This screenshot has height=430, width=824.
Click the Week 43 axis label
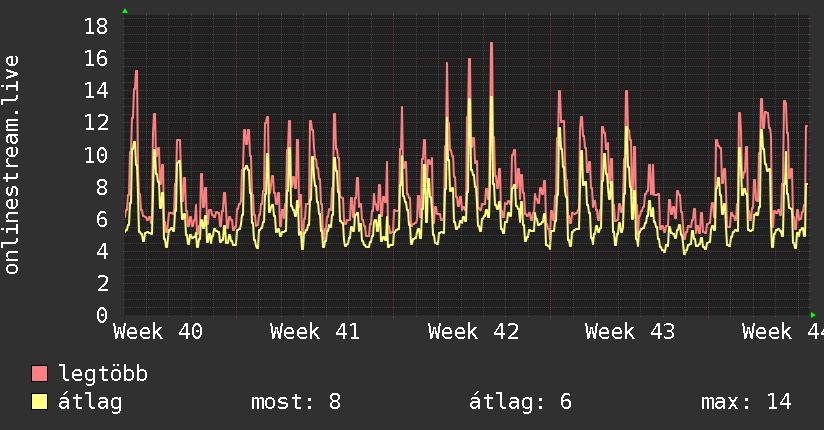pos(630,332)
